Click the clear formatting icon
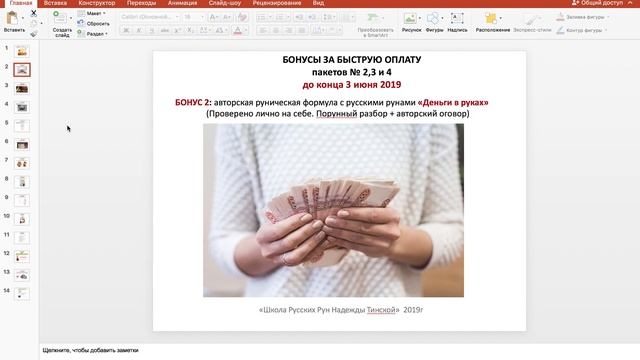The width and height of the screenshot is (640, 360). (x=242, y=17)
